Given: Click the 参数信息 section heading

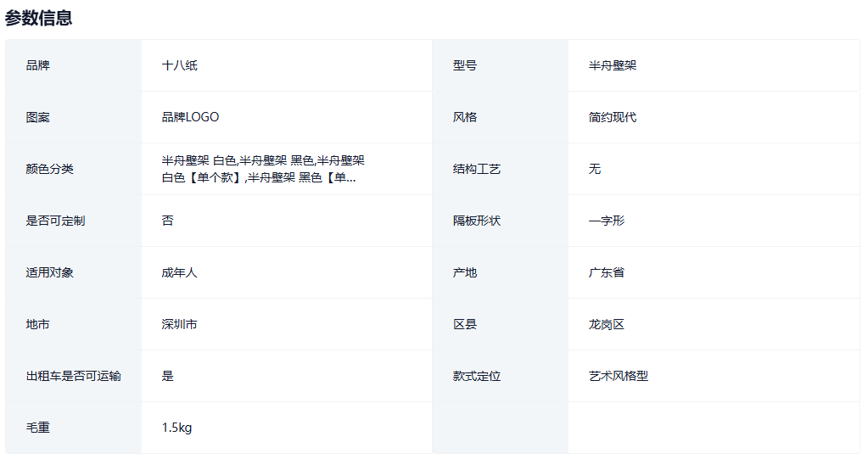Looking at the screenshot, I should 38,18.
